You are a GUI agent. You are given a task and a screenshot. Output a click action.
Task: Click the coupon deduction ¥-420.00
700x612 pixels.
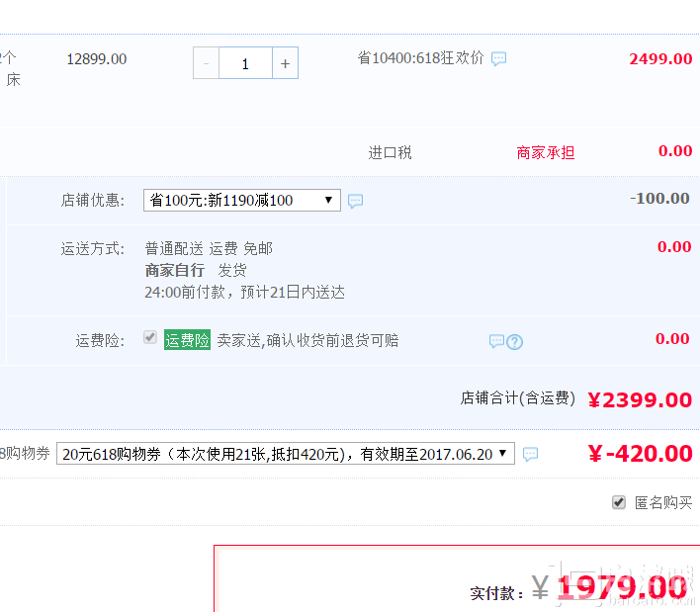pos(640,454)
